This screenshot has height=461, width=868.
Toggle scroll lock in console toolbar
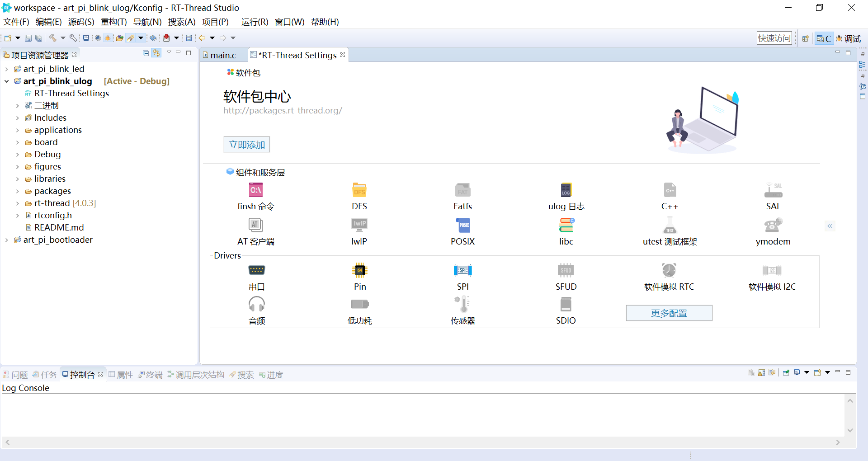pos(761,372)
